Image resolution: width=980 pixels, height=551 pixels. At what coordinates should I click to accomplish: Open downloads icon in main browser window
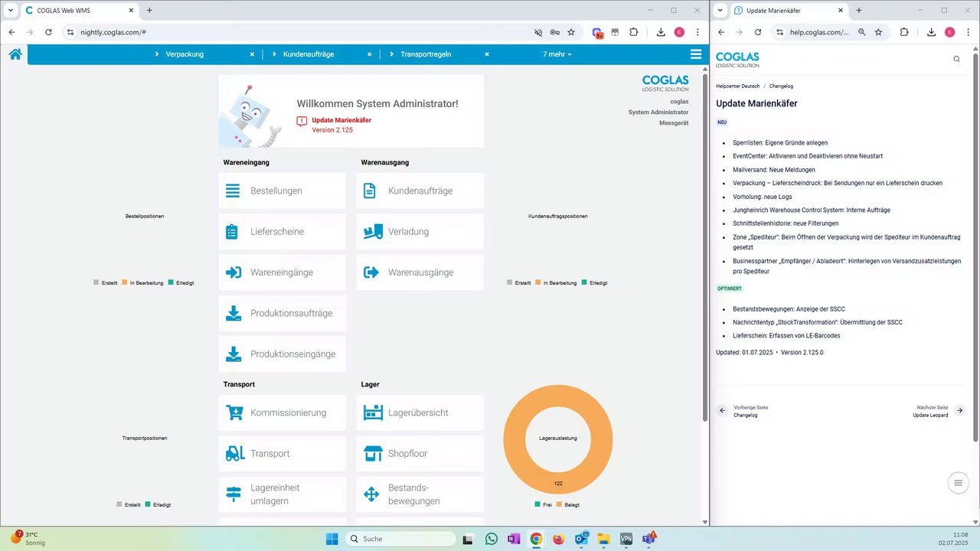pyautogui.click(x=661, y=32)
